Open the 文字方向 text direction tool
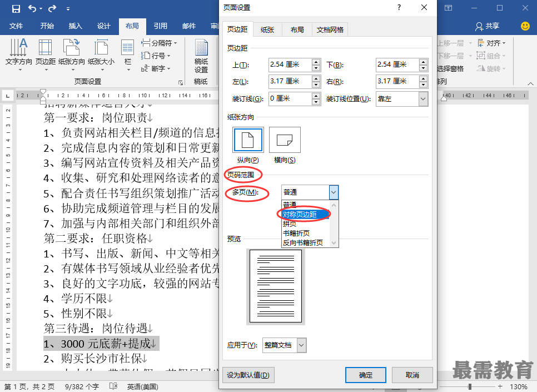Image resolution: width=537 pixels, height=392 pixels. point(19,54)
